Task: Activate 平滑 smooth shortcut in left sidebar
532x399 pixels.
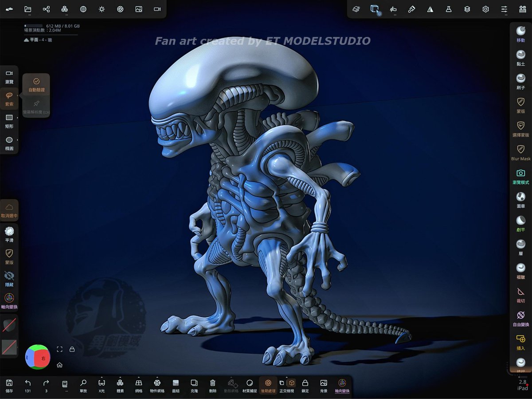Action: pyautogui.click(x=9, y=234)
